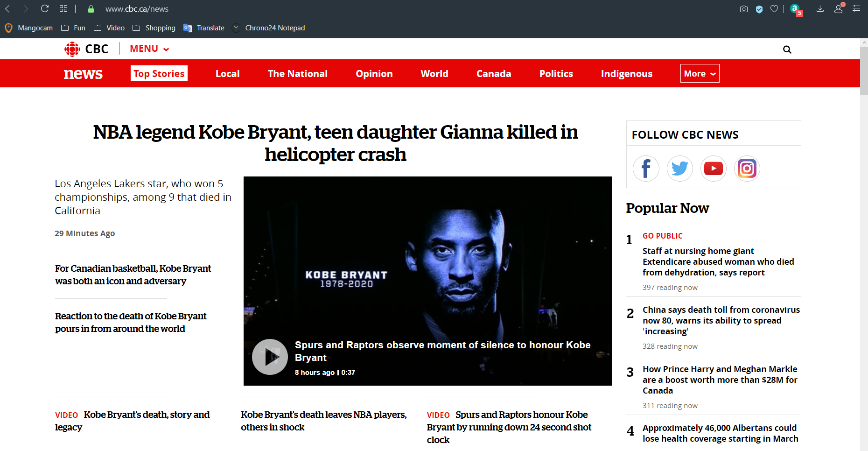Play the Kobe Bryant tribute video

[270, 357]
